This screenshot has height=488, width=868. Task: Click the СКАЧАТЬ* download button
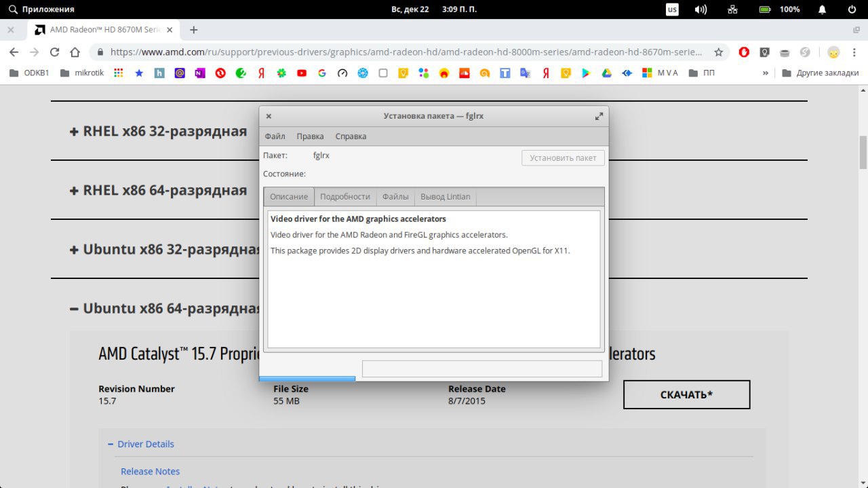pos(686,394)
